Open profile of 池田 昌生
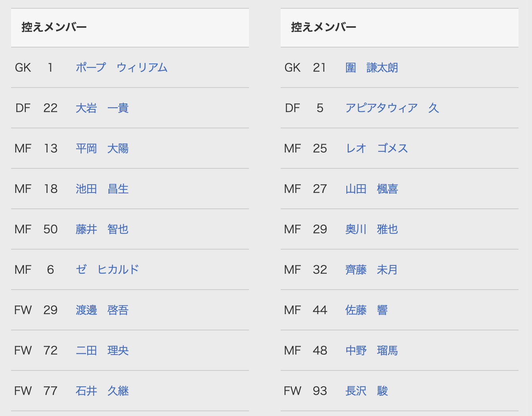Screen dimensions: 532x416 [x=102, y=189]
